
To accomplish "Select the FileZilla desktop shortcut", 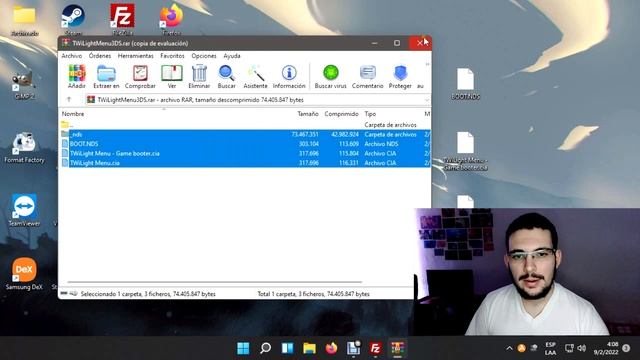I will 122,20.
